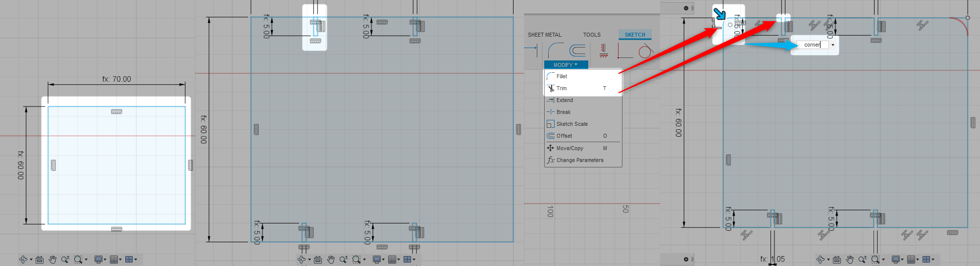Collapse the MODIFY dropdown panel
Image resolution: width=980 pixels, height=266 pixels.
pos(566,65)
